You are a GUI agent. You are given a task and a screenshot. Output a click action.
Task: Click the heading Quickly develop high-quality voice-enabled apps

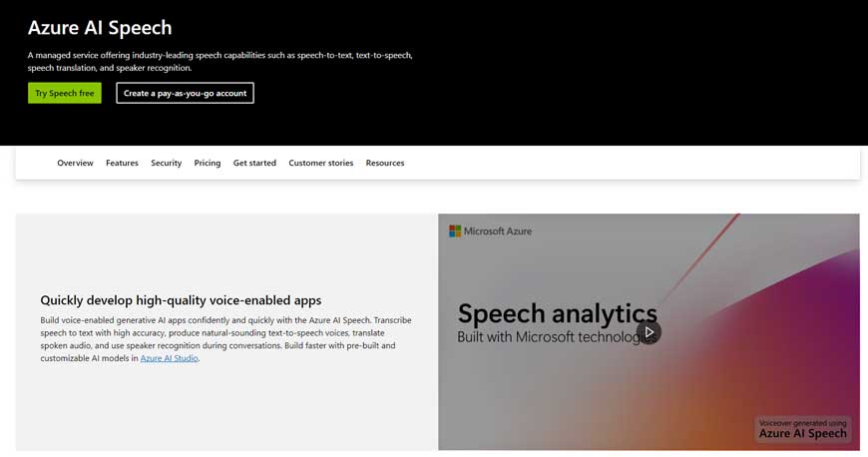(181, 300)
